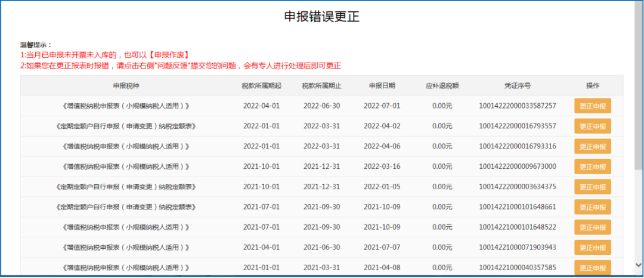The width and height of the screenshot is (644, 278).
Task: Click the 申报日期 column header
Action: [382, 86]
